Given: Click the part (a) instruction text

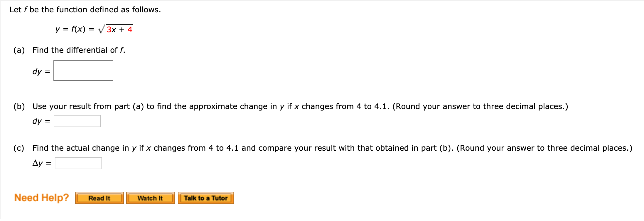Looking at the screenshot, I should [x=69, y=50].
